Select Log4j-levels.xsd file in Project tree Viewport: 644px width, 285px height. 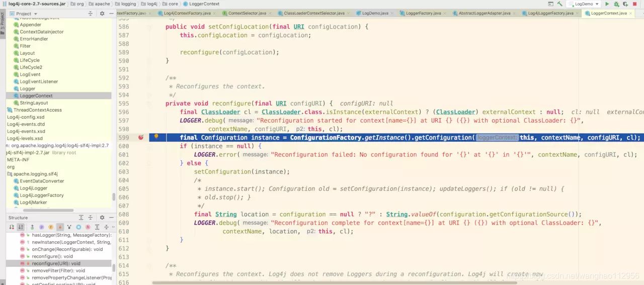click(25, 138)
